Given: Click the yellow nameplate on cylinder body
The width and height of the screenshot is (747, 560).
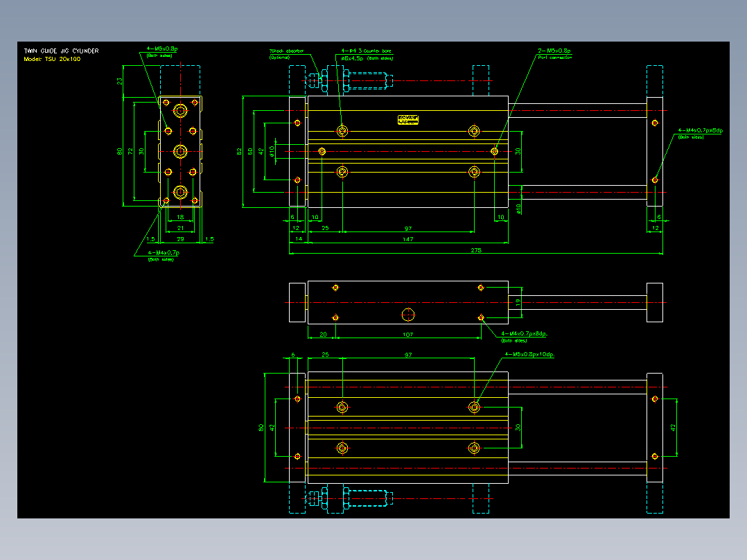Looking at the screenshot, I should (407, 120).
